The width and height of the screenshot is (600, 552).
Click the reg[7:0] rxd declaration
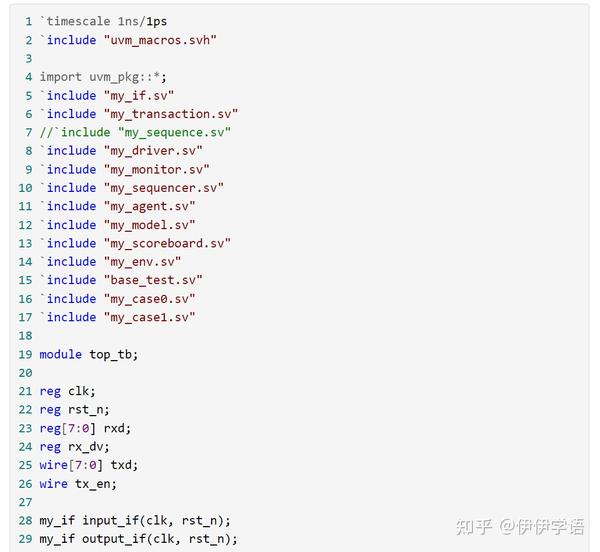(85, 428)
